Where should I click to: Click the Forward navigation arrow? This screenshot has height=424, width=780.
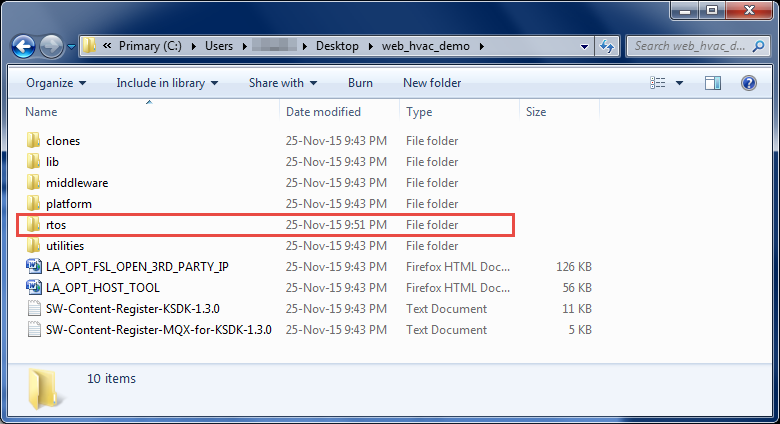click(51, 47)
